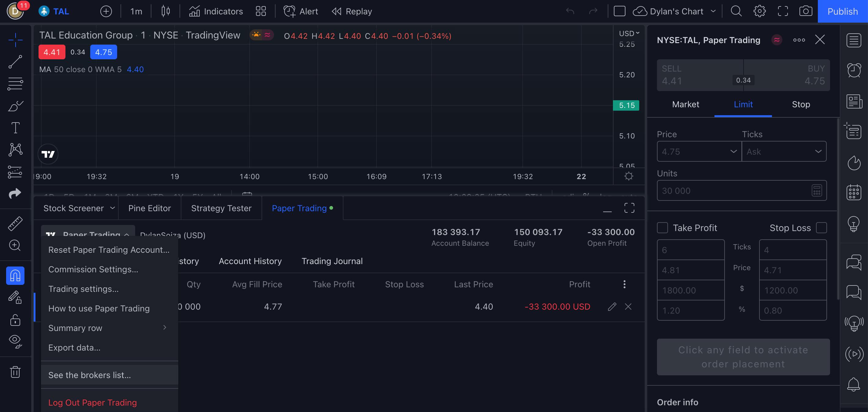The image size is (868, 412).
Task: Open the Indicators dialog
Action: [216, 11]
